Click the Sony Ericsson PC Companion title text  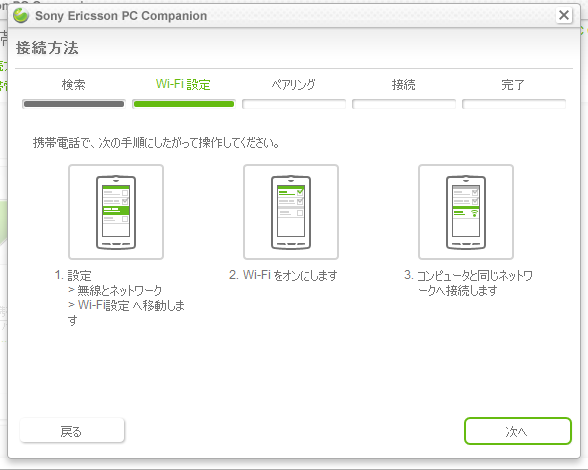click(x=121, y=16)
